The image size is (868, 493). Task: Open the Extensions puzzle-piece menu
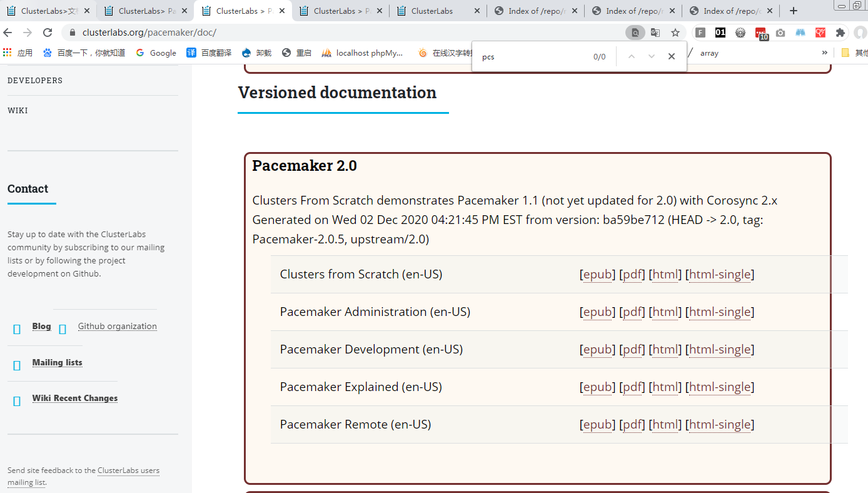tap(840, 33)
